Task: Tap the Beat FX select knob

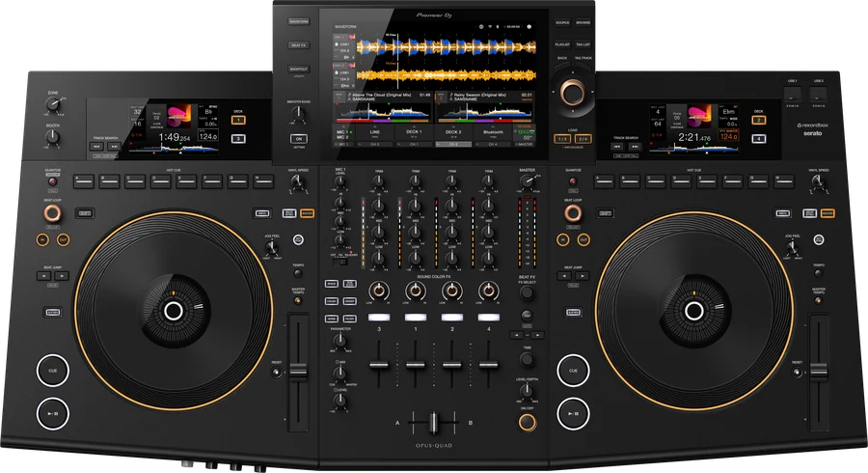Action: pyautogui.click(x=527, y=293)
